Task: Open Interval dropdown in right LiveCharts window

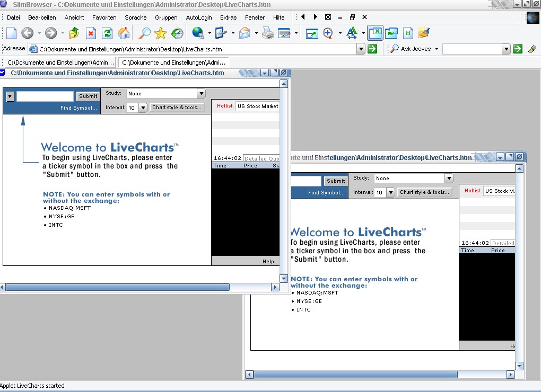Action: pos(390,192)
